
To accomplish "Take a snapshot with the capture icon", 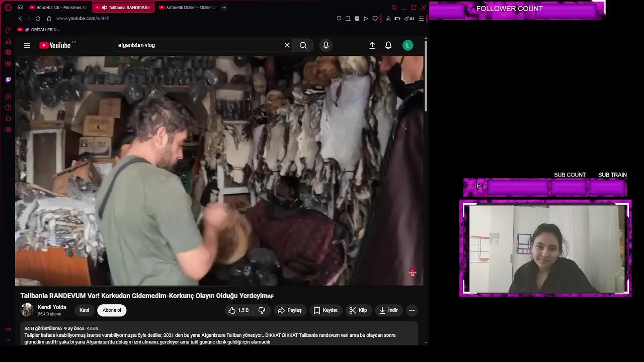I will click(x=348, y=19).
